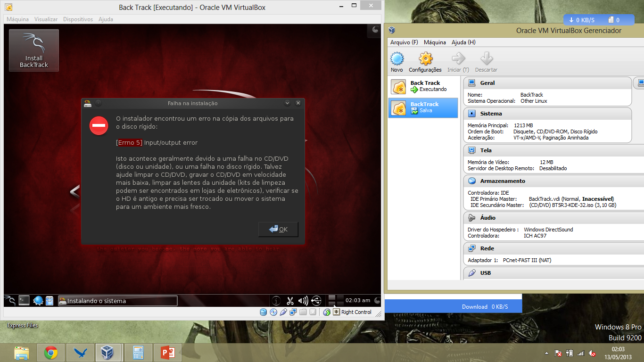The width and height of the screenshot is (644, 362).
Task: Close the Falha na instalação dialog
Action: click(298, 103)
